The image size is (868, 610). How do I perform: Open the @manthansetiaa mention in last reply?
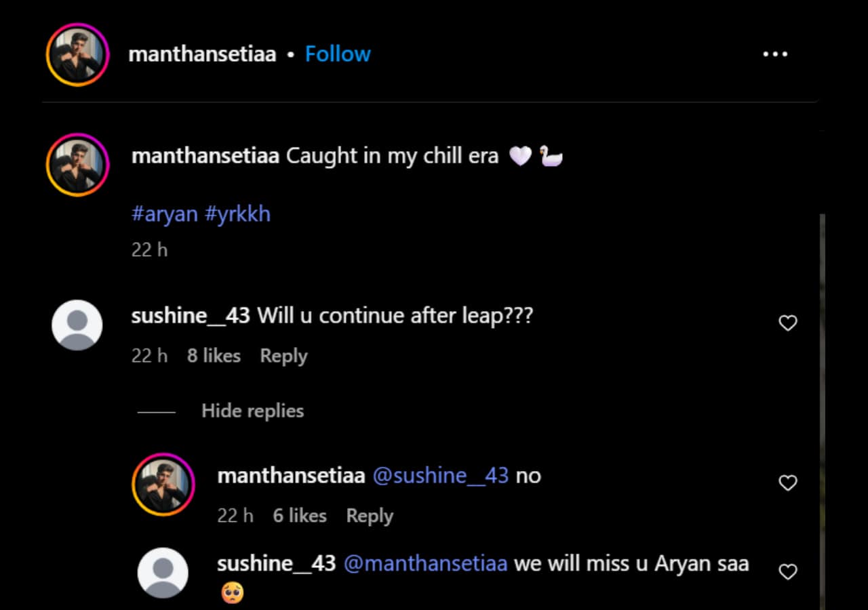[425, 564]
